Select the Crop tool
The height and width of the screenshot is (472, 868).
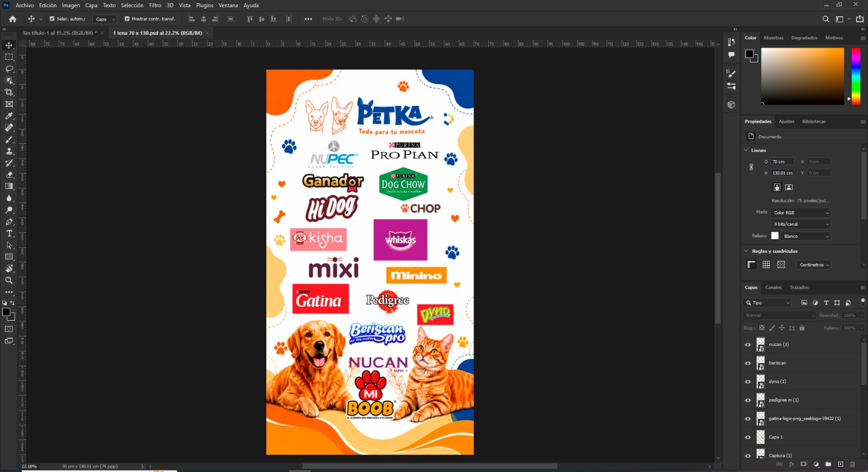click(9, 92)
